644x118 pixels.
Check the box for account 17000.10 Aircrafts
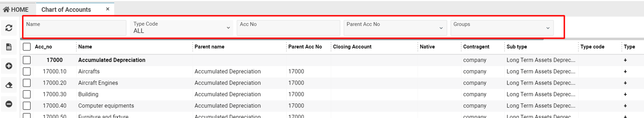click(27, 72)
